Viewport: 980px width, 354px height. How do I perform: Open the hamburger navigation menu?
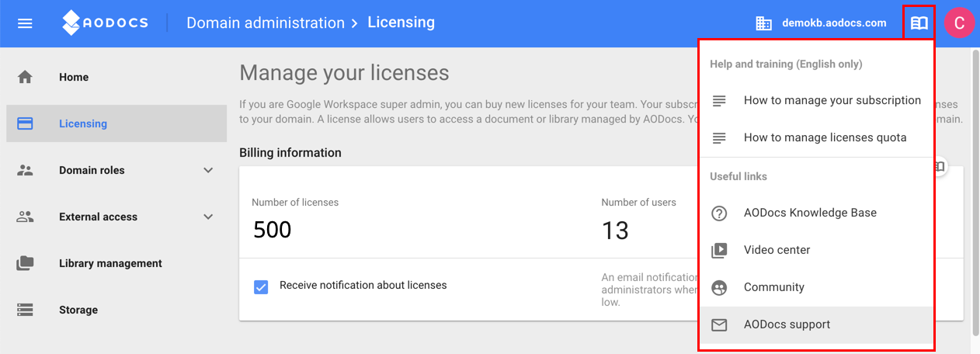[25, 23]
